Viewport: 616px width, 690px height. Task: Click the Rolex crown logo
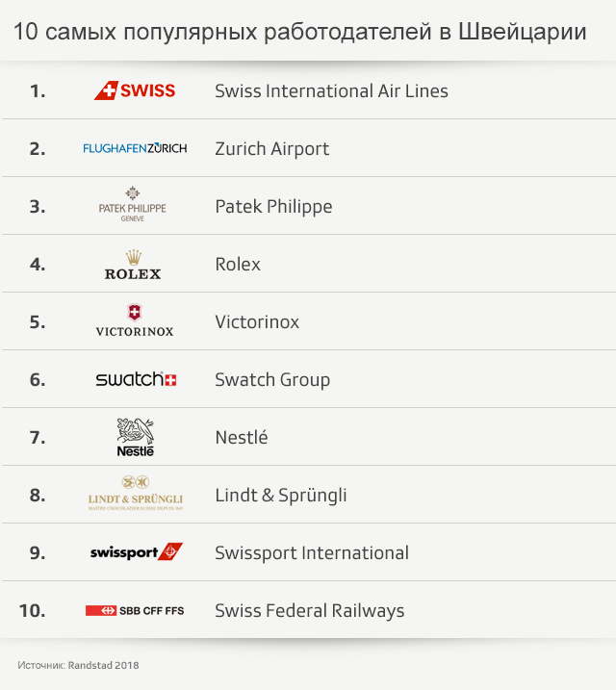pyautogui.click(x=133, y=265)
